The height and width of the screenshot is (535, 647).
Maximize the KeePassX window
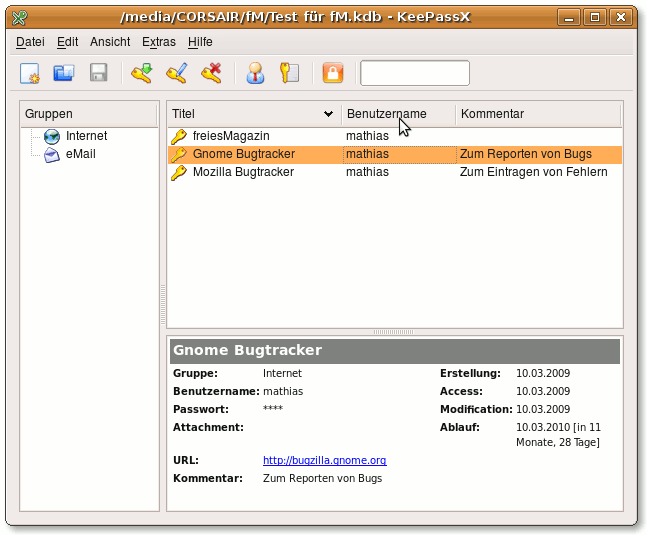tap(595, 17)
